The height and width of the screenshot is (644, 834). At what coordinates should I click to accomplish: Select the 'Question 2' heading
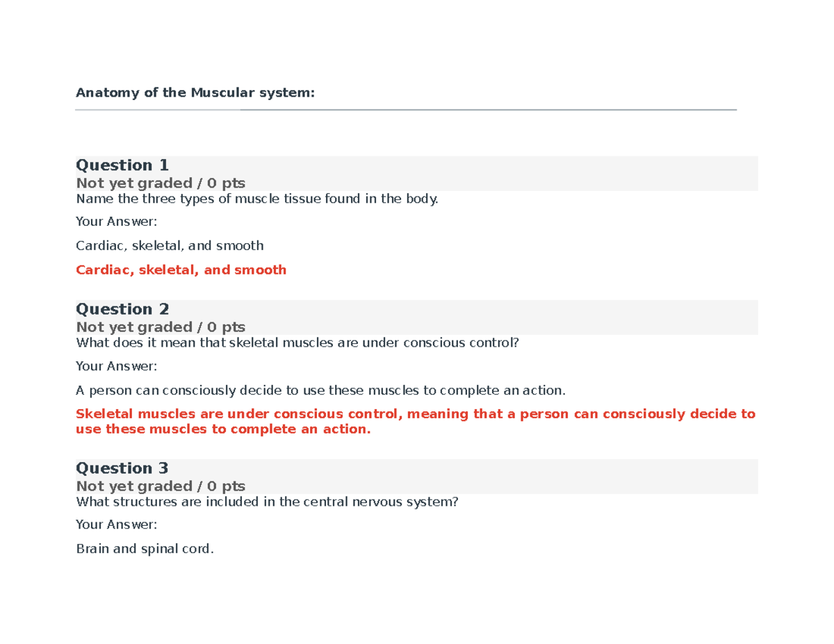122,309
